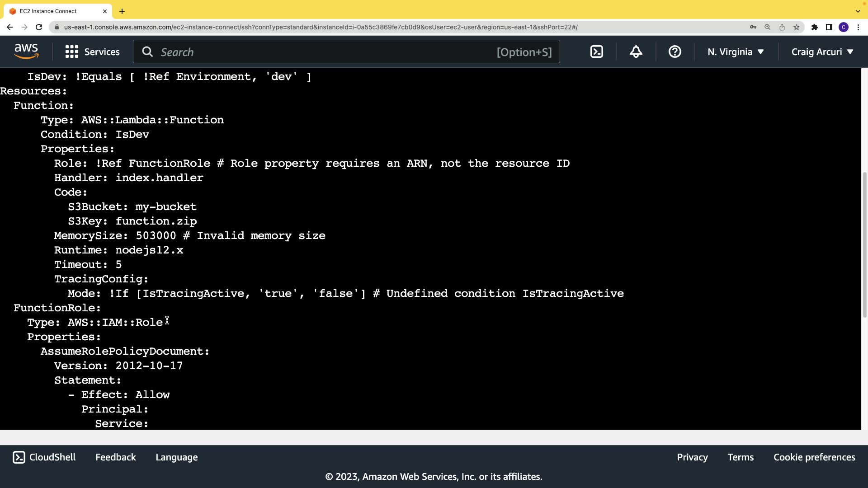Click the AWS logo home icon
The height and width of the screenshot is (488, 868).
click(x=26, y=52)
